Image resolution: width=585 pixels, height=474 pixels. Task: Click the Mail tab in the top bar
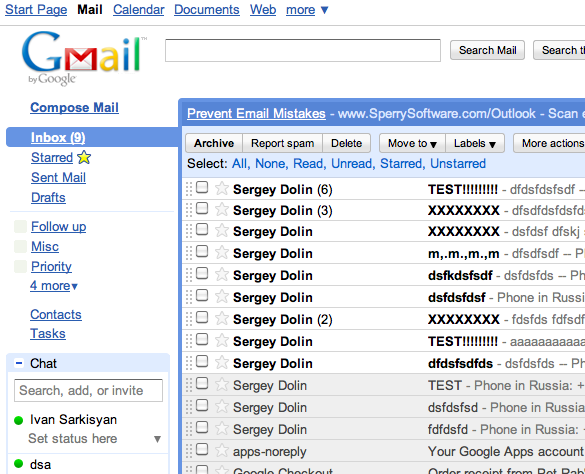90,10
